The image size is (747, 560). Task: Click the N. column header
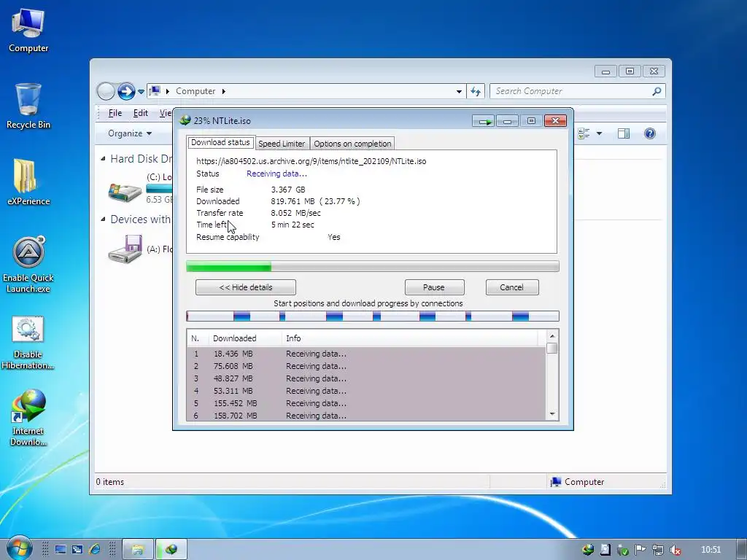pyautogui.click(x=198, y=338)
